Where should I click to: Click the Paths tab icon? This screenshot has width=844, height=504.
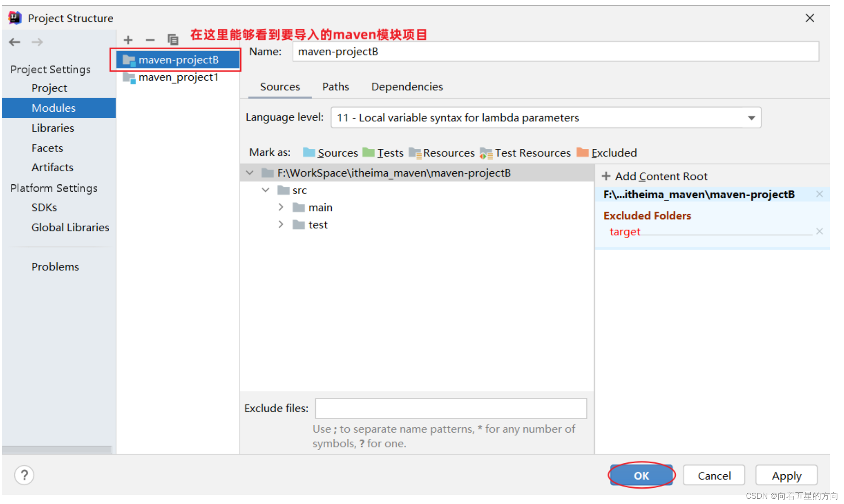(x=335, y=86)
